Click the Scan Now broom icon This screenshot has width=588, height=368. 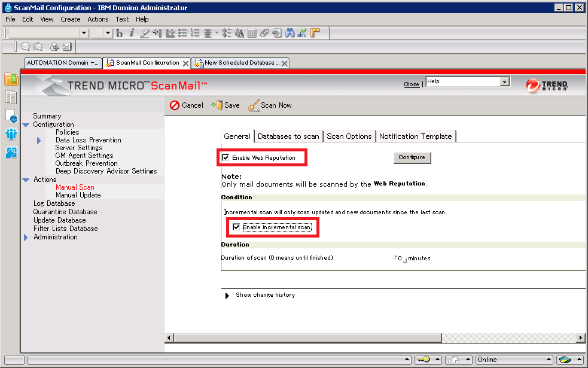(x=254, y=105)
